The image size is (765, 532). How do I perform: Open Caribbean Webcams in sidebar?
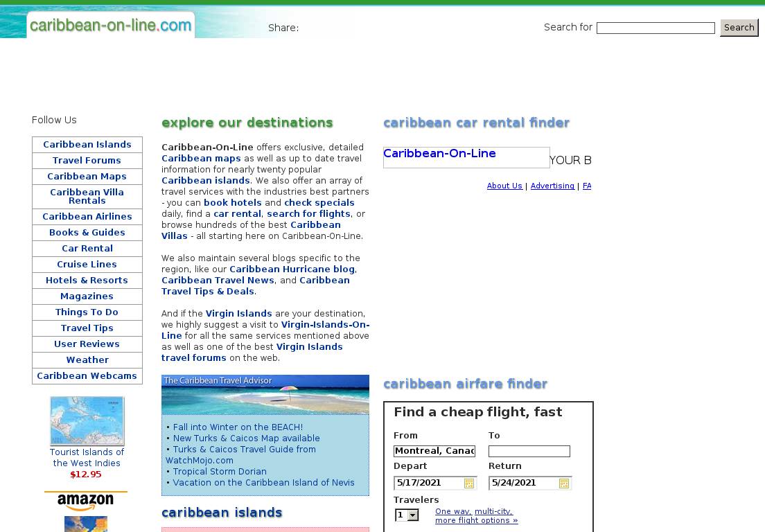pos(87,376)
